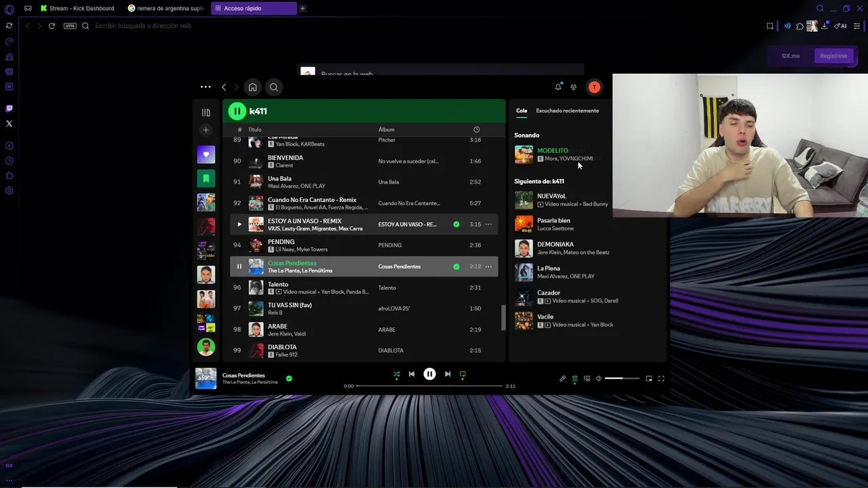
Task: Select Cazador in queue
Action: [549, 293]
